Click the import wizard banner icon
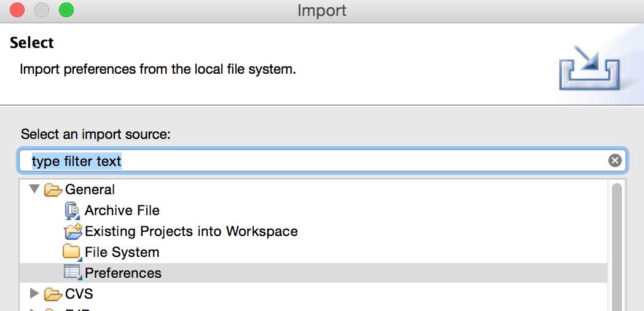The image size is (644, 311). pyautogui.click(x=589, y=68)
